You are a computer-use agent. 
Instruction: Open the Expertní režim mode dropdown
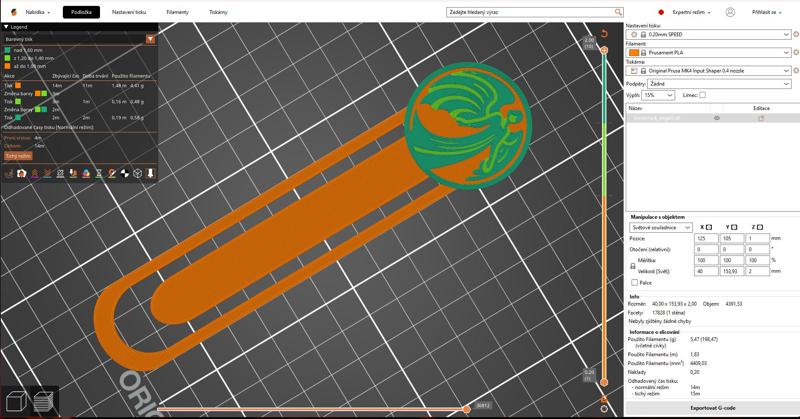691,12
